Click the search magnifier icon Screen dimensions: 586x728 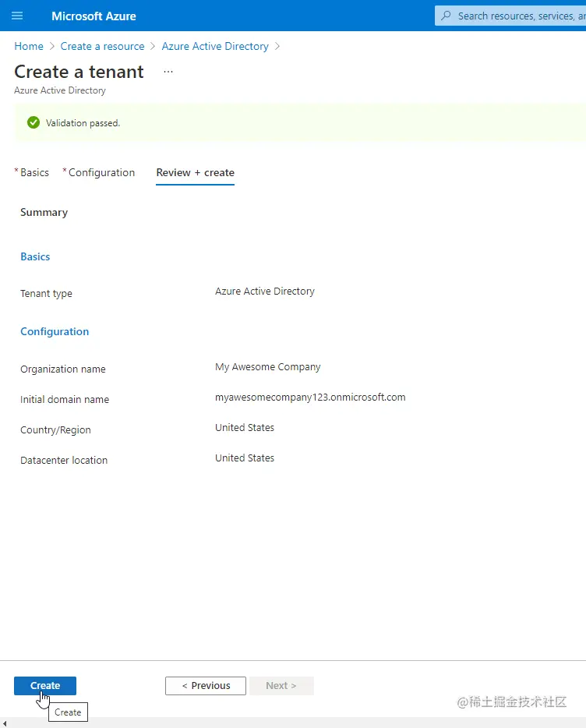(446, 16)
